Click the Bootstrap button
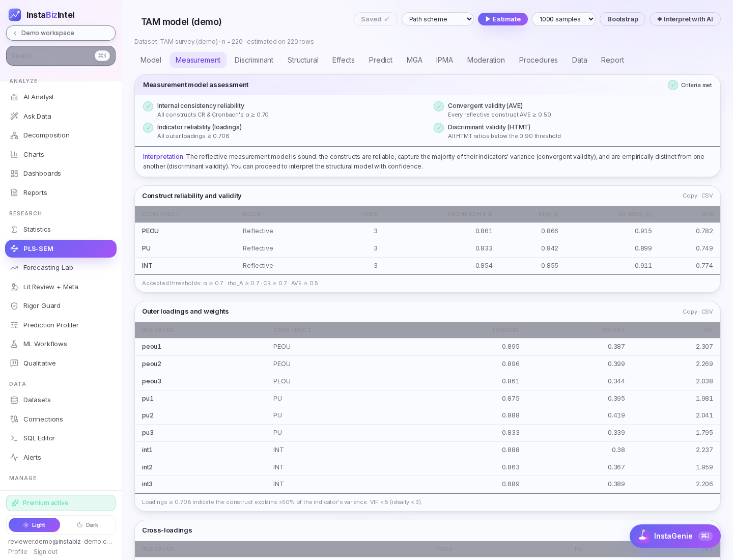Image resolution: width=733 pixels, height=560 pixels. pos(623,19)
